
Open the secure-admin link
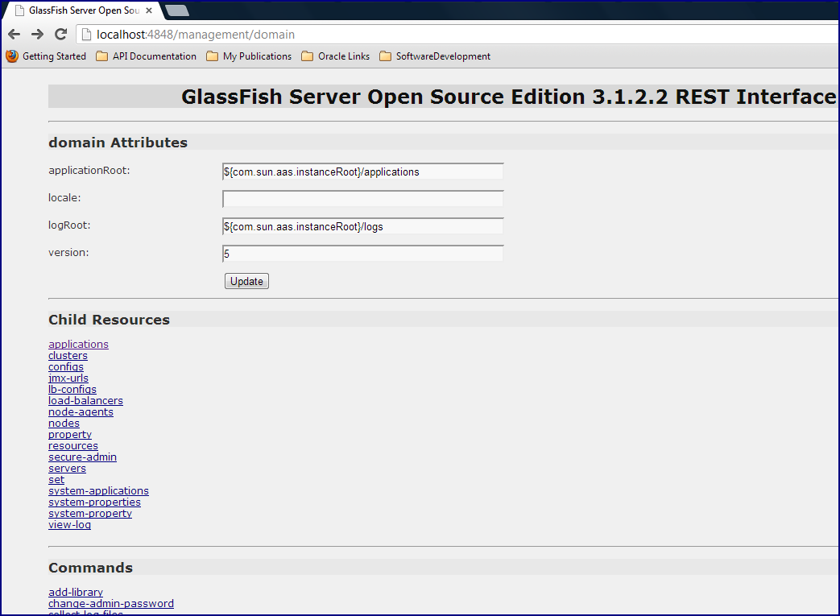click(82, 457)
